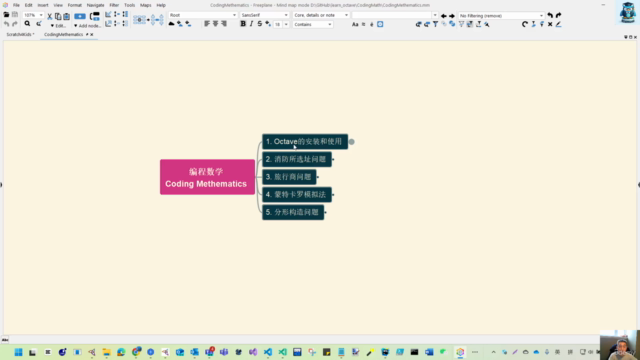
Task: Select node '5. 分形构造问题'
Action: (293, 212)
